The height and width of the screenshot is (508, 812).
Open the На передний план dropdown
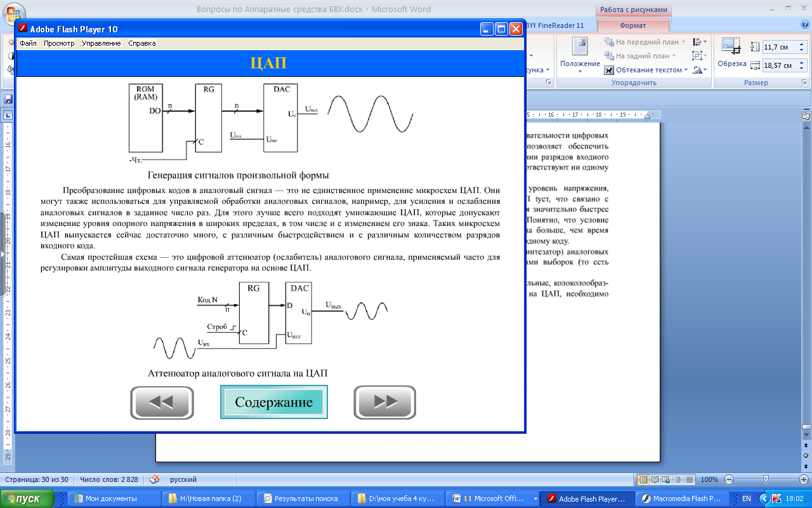coord(645,42)
